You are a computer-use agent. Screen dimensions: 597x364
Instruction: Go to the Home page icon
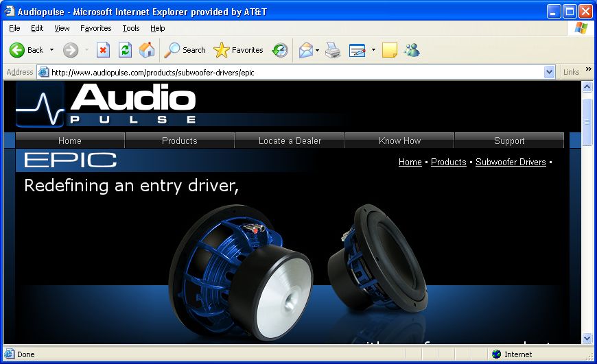(x=147, y=50)
